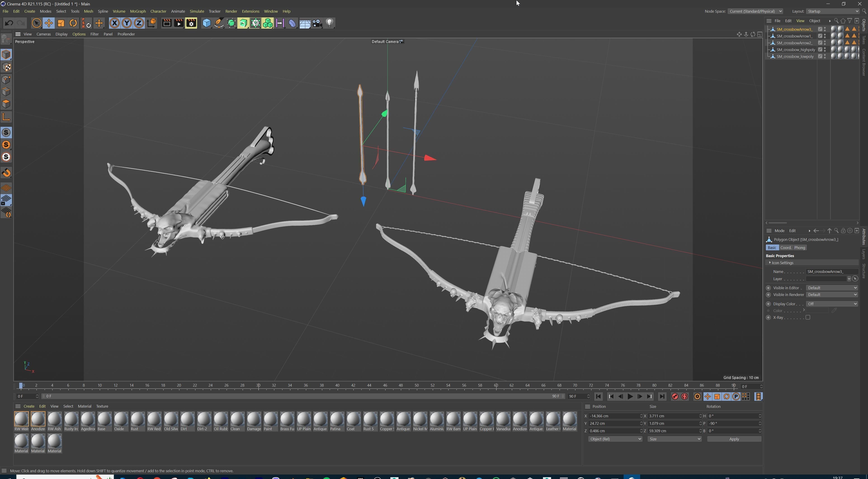Image resolution: width=868 pixels, height=479 pixels.
Task: Click the Reset PSR icon
Action: (86, 23)
